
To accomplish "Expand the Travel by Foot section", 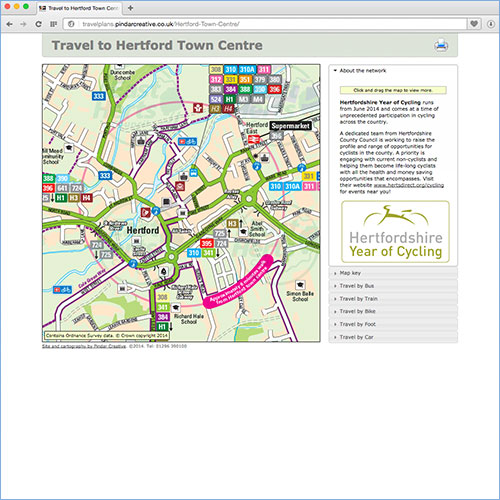I will click(x=393, y=324).
